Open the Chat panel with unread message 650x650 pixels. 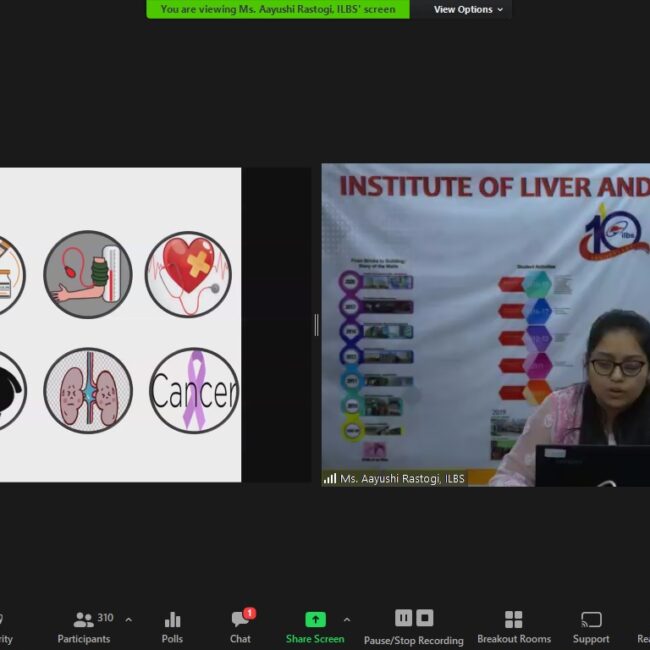(240, 627)
